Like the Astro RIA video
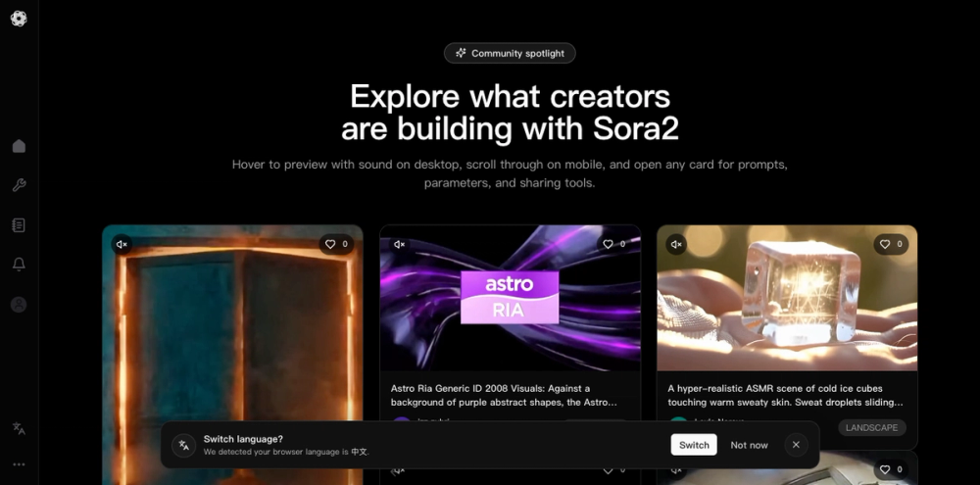The width and height of the screenshot is (980, 485). point(613,244)
